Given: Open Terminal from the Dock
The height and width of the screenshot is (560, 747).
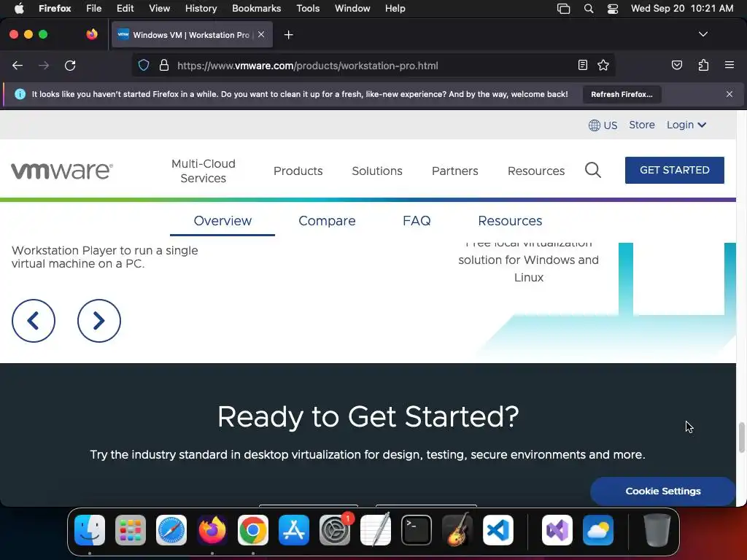Looking at the screenshot, I should 417,530.
